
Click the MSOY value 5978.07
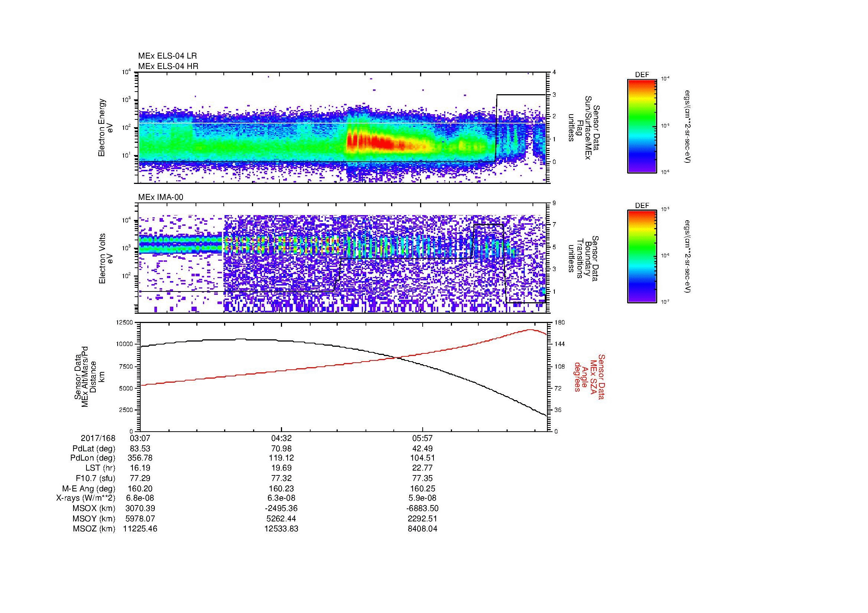(x=140, y=518)
